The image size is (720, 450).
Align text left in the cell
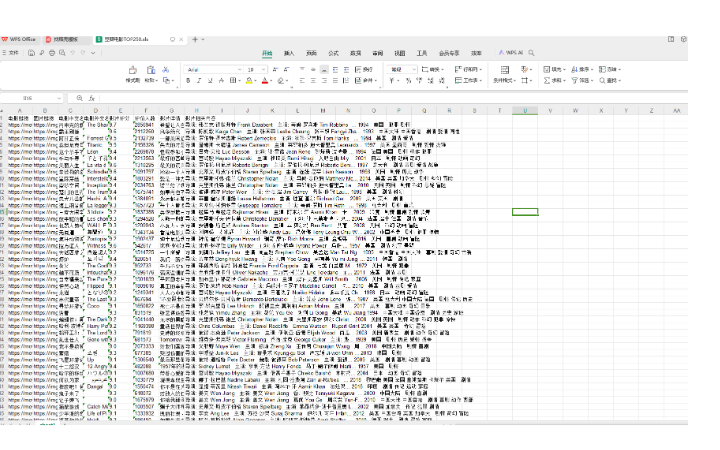click(x=302, y=80)
